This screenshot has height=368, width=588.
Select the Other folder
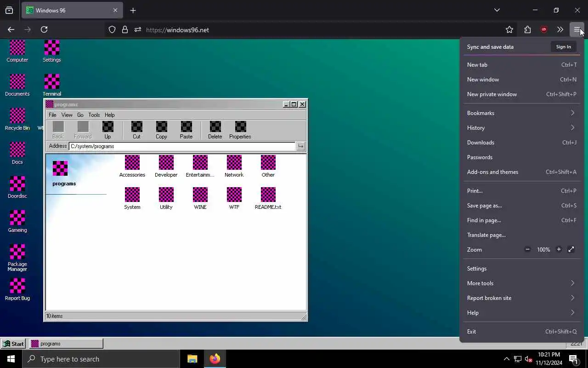click(x=268, y=167)
